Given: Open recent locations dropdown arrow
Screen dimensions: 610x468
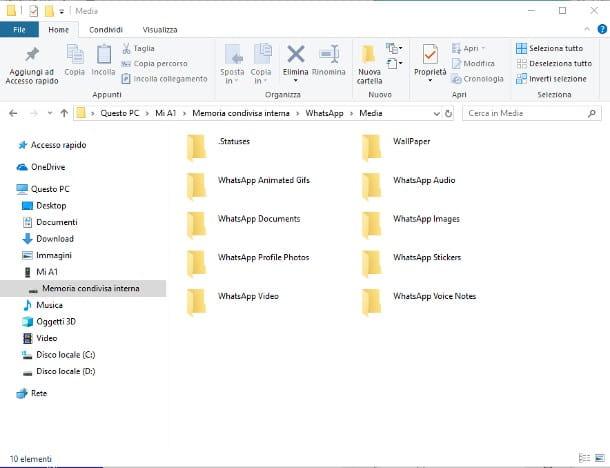Looking at the screenshot, I should [50, 113].
